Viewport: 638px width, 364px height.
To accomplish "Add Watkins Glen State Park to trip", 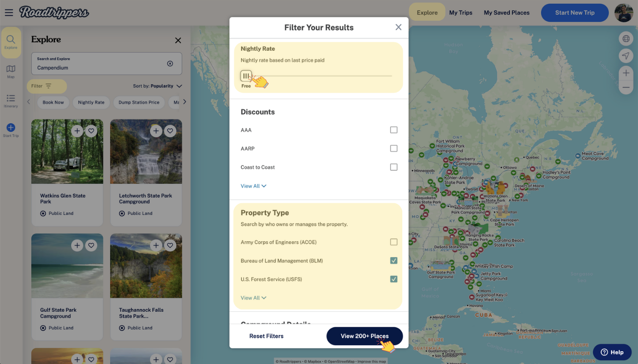I will tap(77, 131).
